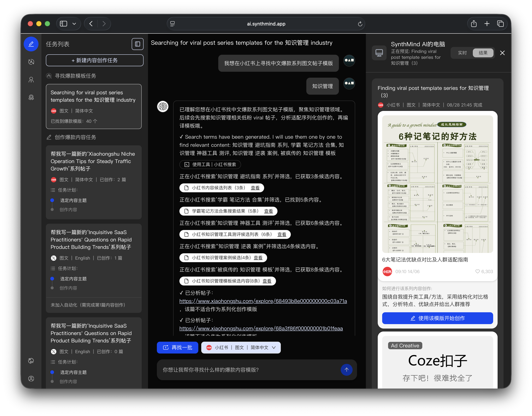Select 创作内容 step in Xiaohongshu Niche task
532x416 pixels.
point(68,209)
